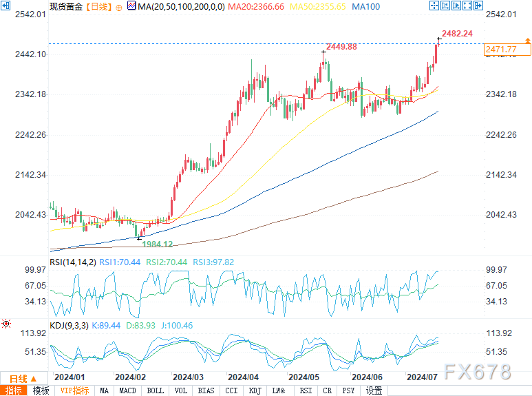Click the orange alert marker above price tag

pyautogui.click(x=528, y=41)
